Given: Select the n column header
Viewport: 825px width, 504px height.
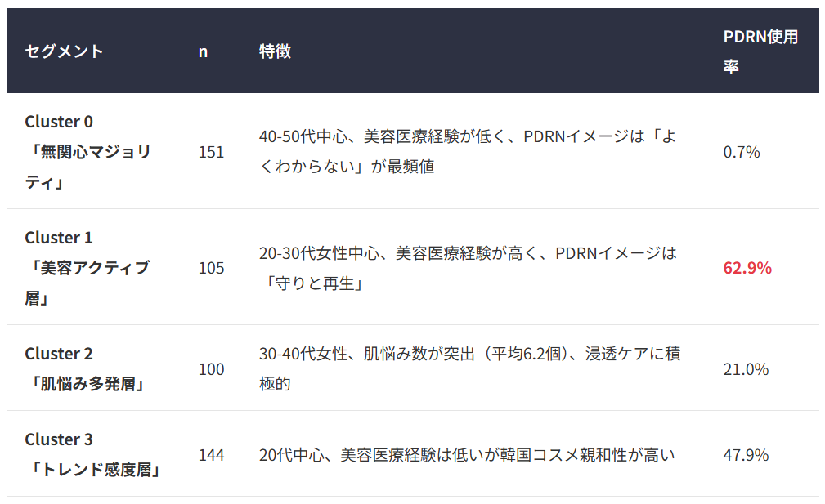Looking at the screenshot, I should (203, 51).
